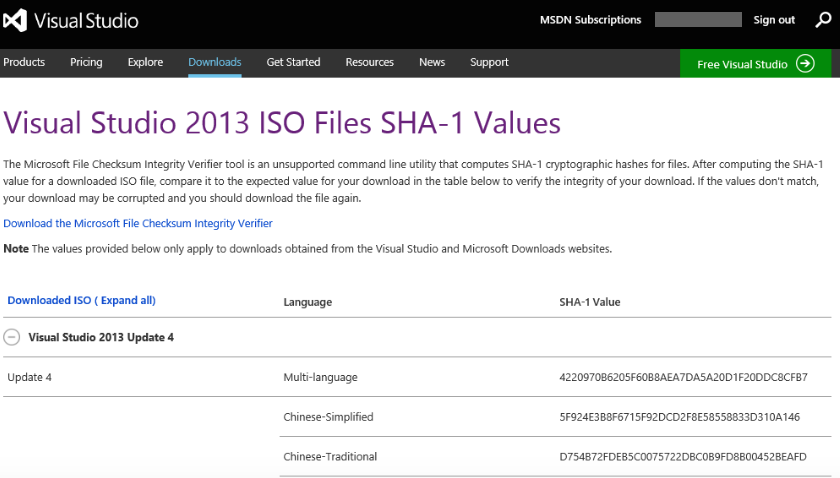Go to the Support page
Image resolution: width=840 pixels, height=478 pixels.
(489, 62)
